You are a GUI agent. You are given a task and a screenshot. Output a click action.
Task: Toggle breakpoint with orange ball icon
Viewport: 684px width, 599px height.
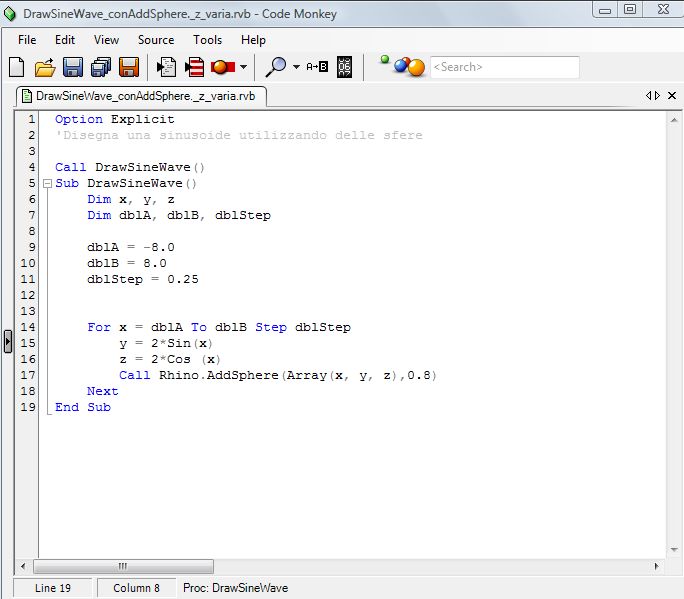223,67
